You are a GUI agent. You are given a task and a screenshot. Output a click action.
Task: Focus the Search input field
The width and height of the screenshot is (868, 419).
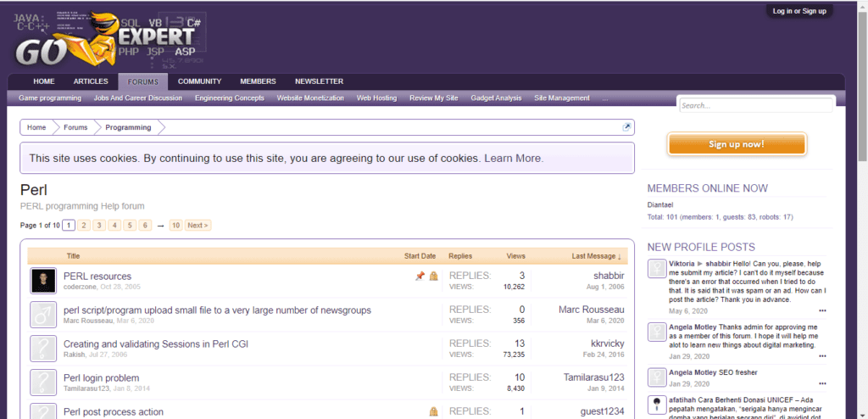[x=756, y=106]
